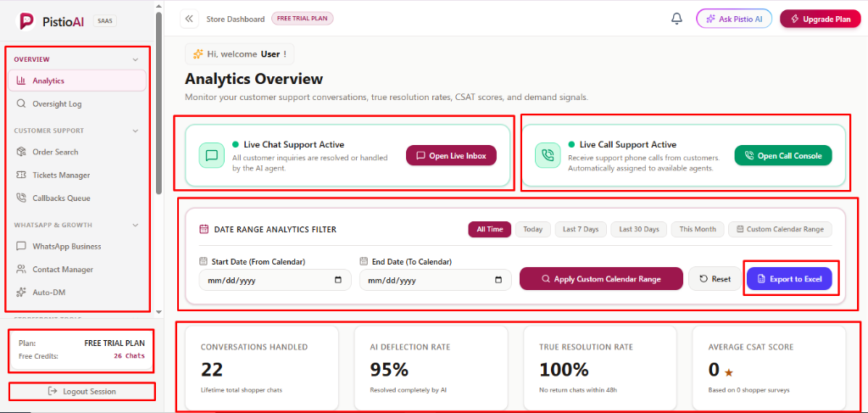Click the Conversations Handled card
The image size is (868, 413).
click(x=262, y=367)
